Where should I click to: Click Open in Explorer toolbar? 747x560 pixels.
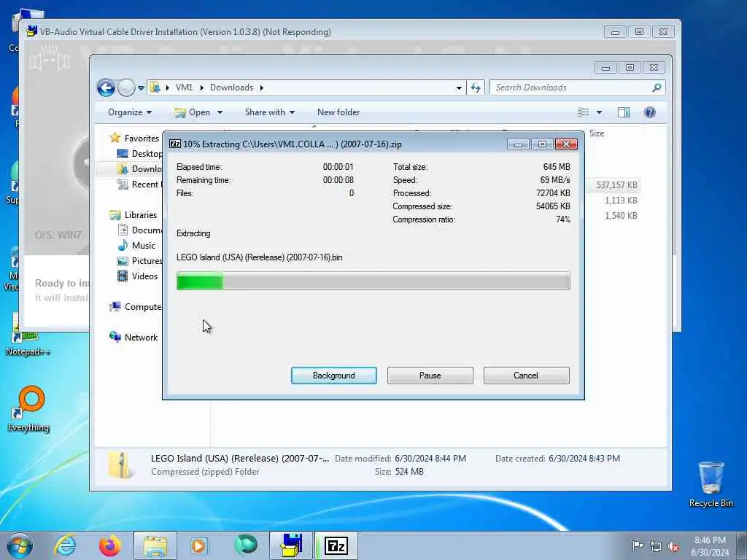click(193, 112)
